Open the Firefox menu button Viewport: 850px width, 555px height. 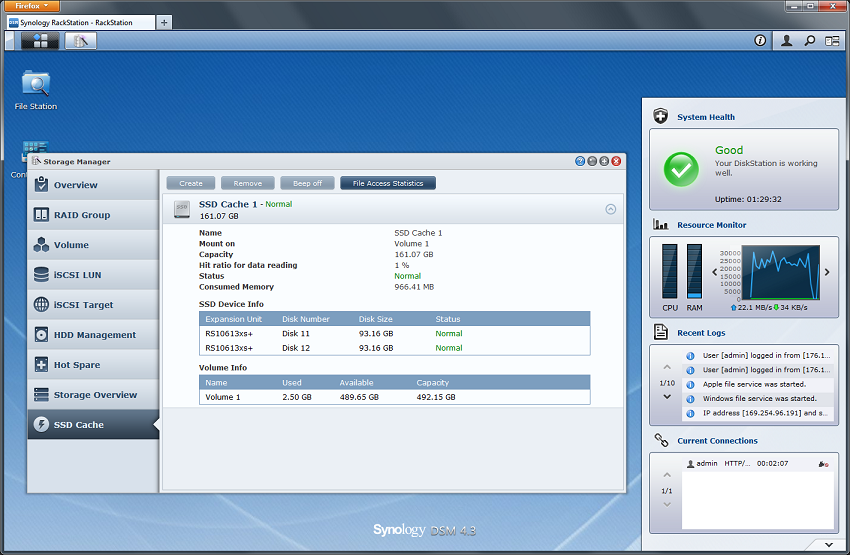(32, 5)
